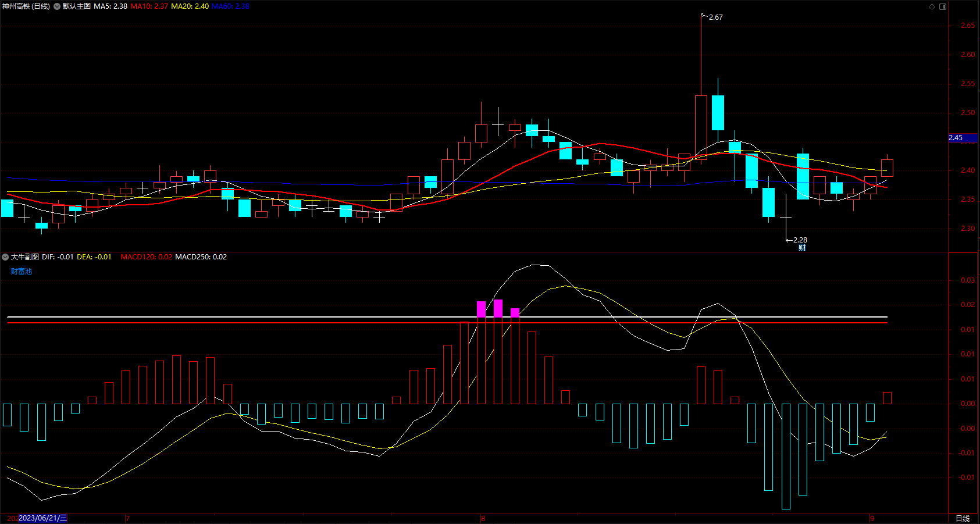Click the month 9 marker on the time axis
The width and height of the screenshot is (980, 524).
[x=872, y=518]
